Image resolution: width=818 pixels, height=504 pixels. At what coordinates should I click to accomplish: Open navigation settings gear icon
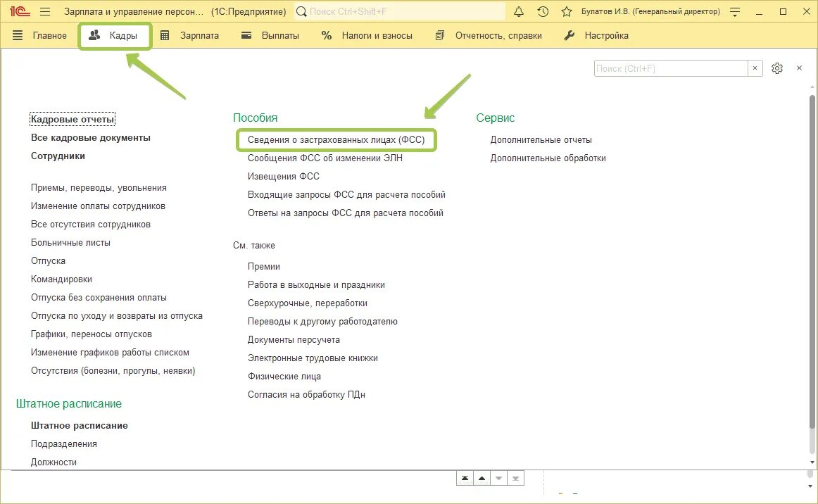click(x=776, y=68)
